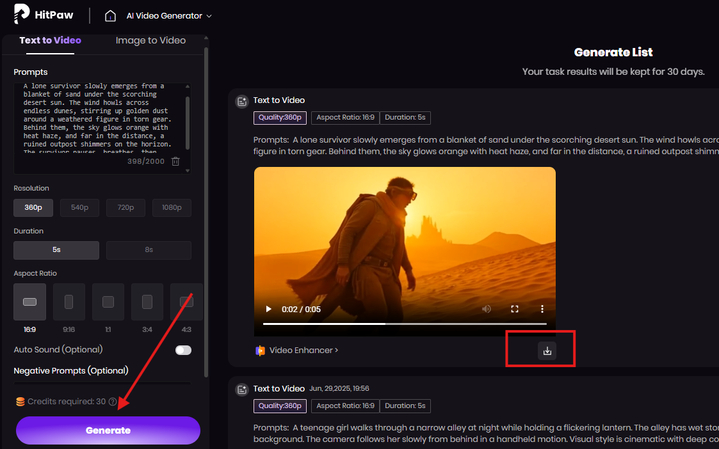Click the 398/2000 character counter
Screen dimensions: 719x449
[146, 161]
